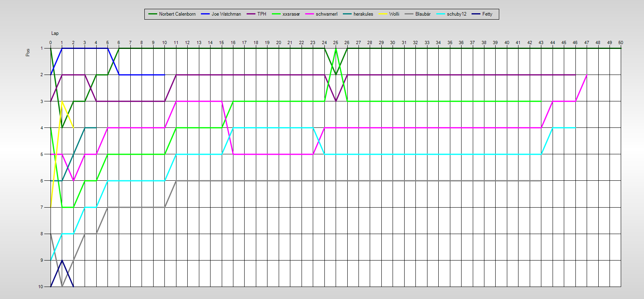This screenshot has height=299, width=644.
Task: Click schwamerl's line end at lap 47
Action: click(x=587, y=75)
